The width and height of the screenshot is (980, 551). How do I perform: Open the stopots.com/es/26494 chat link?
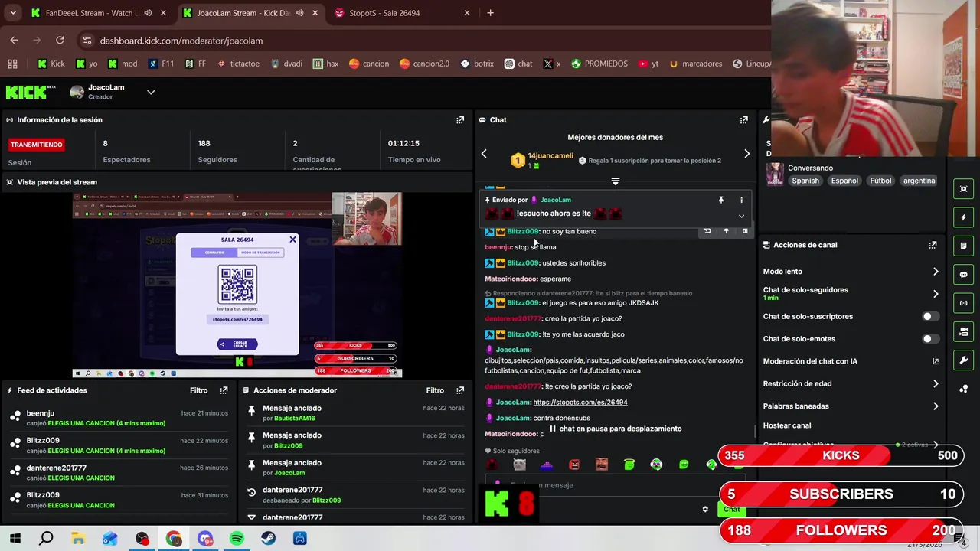click(x=580, y=403)
